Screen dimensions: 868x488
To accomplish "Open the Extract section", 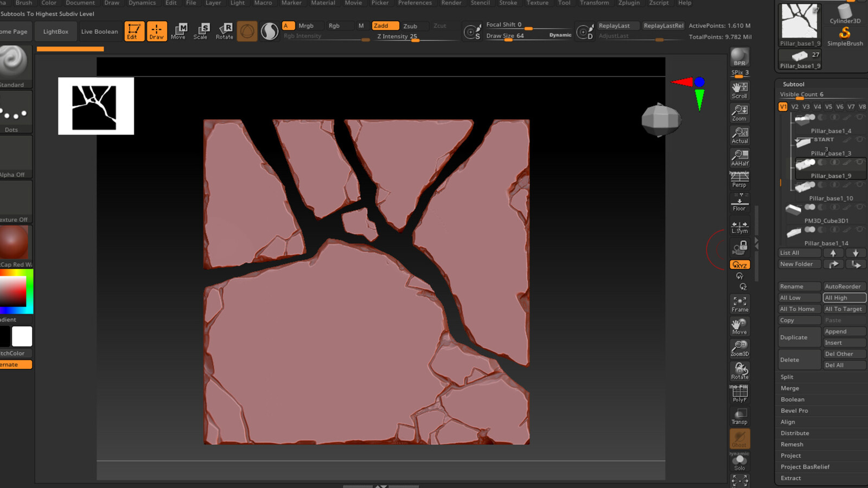I will click(x=791, y=478).
